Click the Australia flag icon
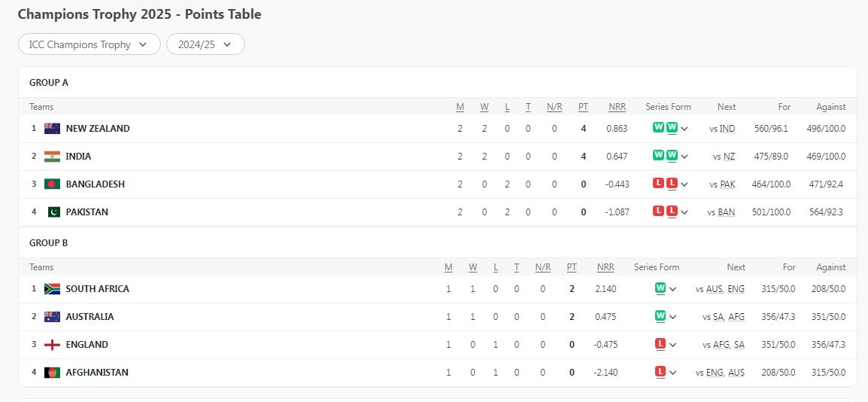This screenshot has height=402, width=868. pyautogui.click(x=52, y=317)
